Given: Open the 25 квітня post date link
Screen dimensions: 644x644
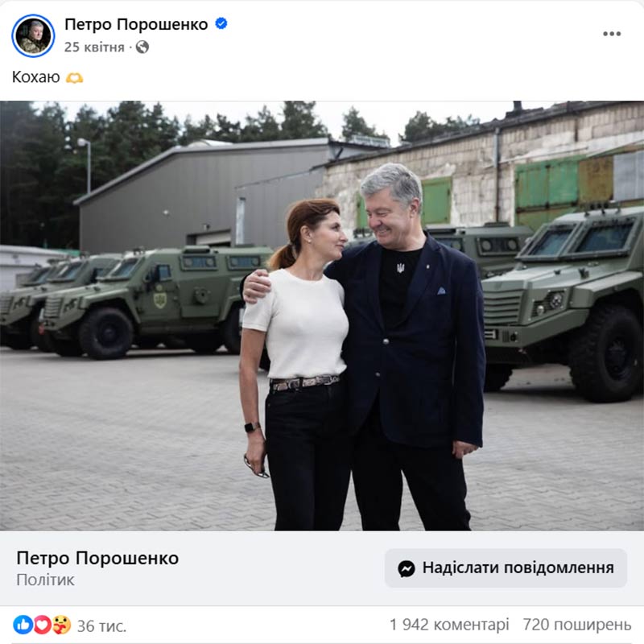Looking at the screenshot, I should 94,47.
